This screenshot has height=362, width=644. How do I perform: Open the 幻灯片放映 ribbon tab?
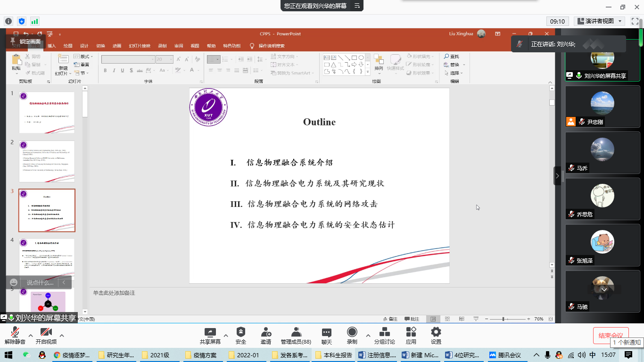(140, 46)
